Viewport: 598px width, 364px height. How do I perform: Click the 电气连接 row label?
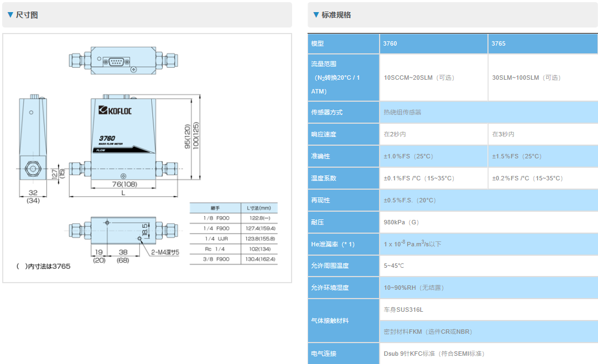click(343, 354)
